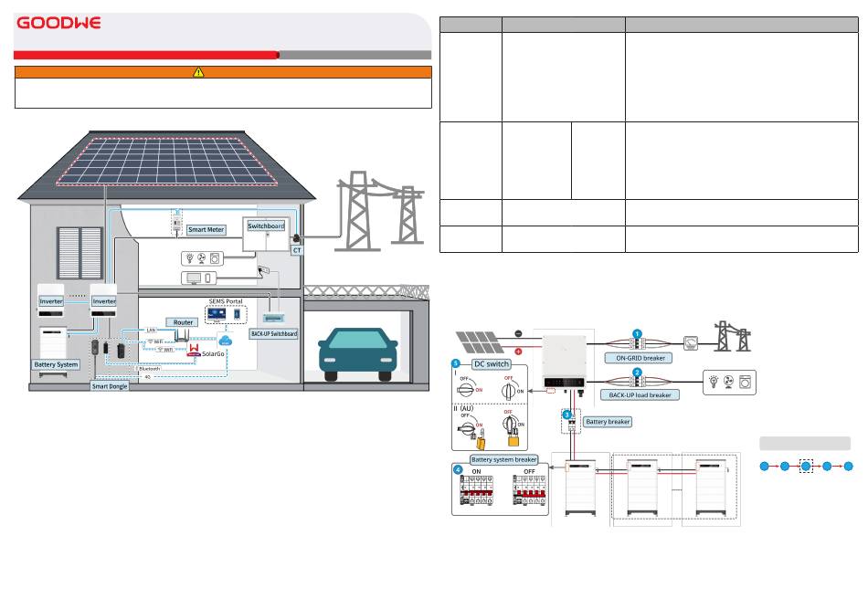This screenshot has width=868, height=609.
Task: Select the fan icon inside the house
Action: [x=202, y=258]
